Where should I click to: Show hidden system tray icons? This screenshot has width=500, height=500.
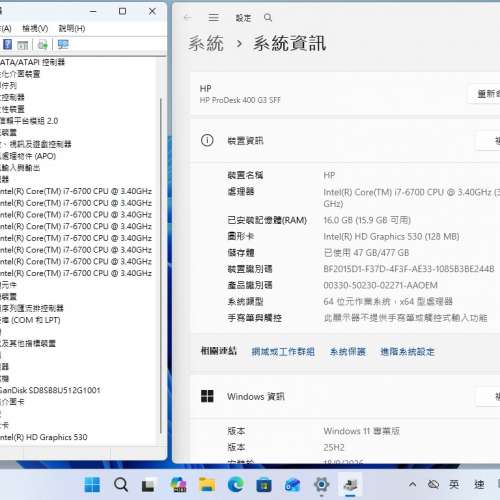[412, 484]
